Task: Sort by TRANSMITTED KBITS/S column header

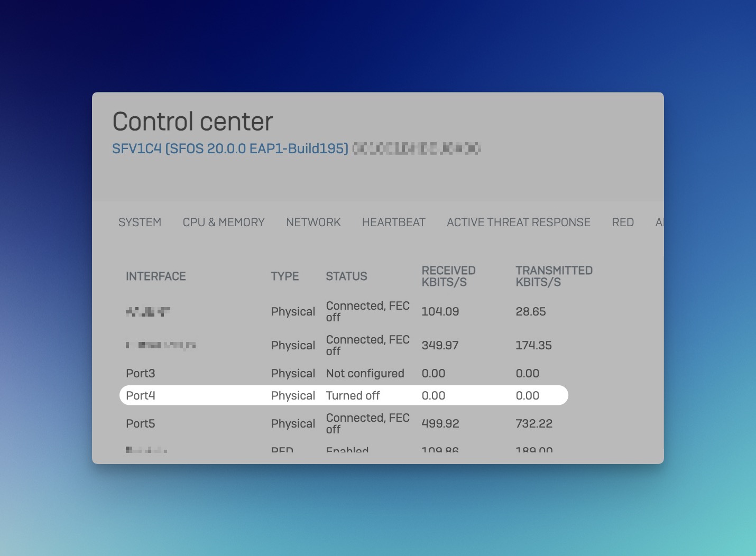Action: 554,276
